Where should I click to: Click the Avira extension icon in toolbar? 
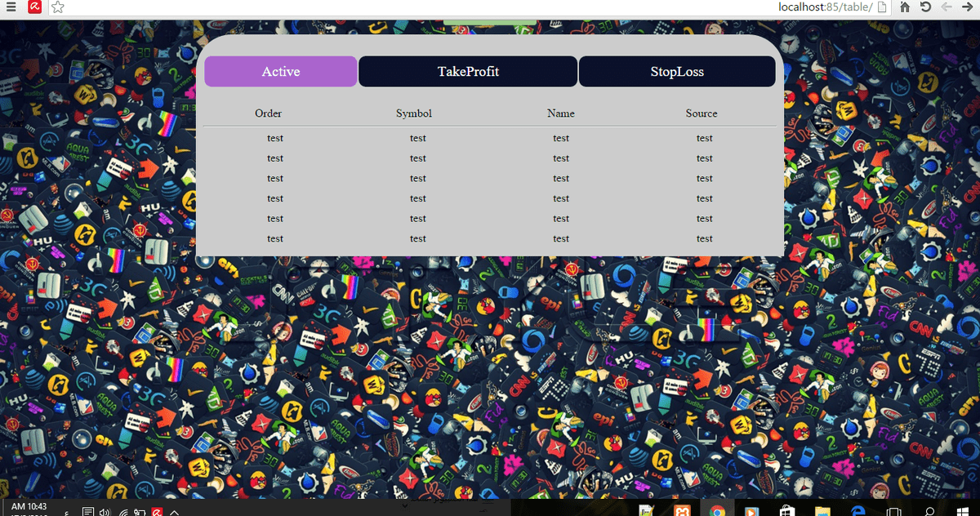(34, 7)
